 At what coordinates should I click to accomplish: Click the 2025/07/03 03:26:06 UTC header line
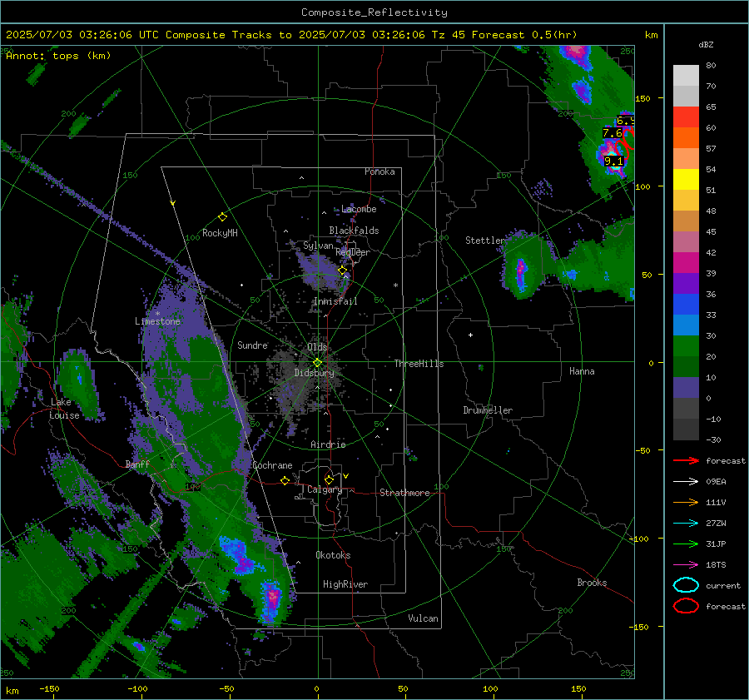[291, 35]
